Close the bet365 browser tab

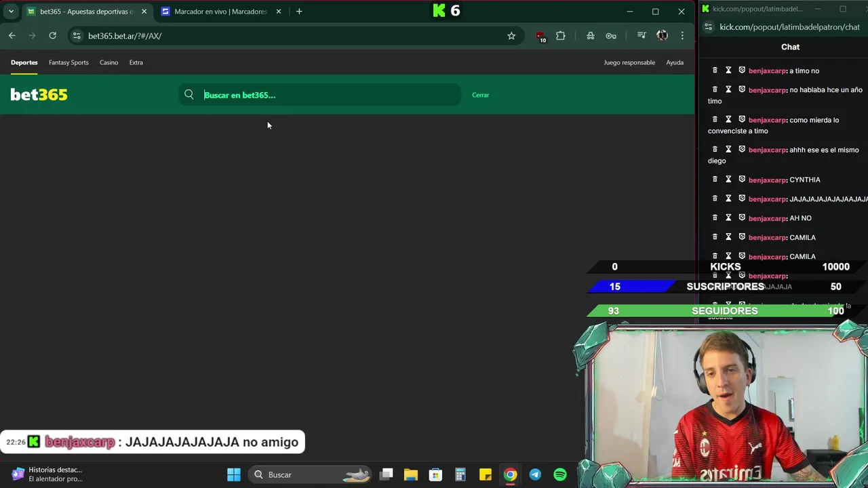(x=144, y=12)
